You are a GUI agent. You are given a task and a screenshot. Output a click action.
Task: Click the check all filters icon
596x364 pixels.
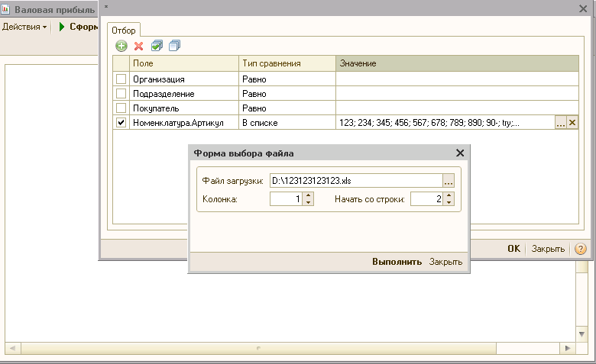point(157,46)
